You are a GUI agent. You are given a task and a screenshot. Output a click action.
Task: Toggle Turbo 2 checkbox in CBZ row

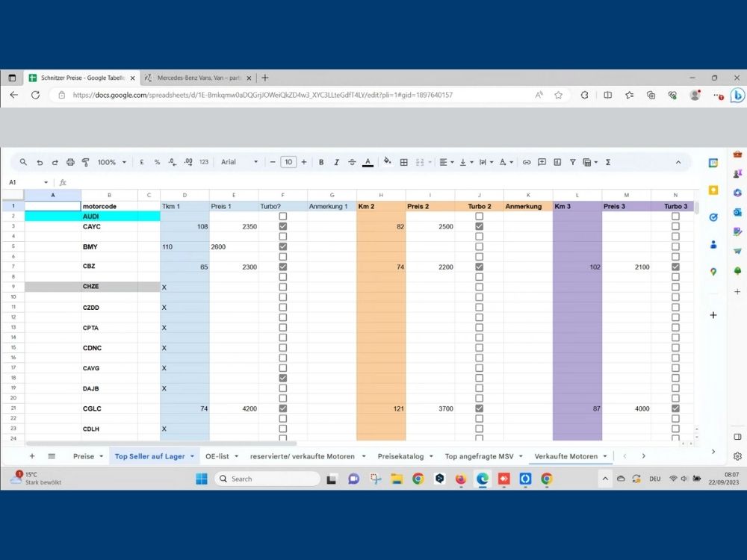point(480,267)
